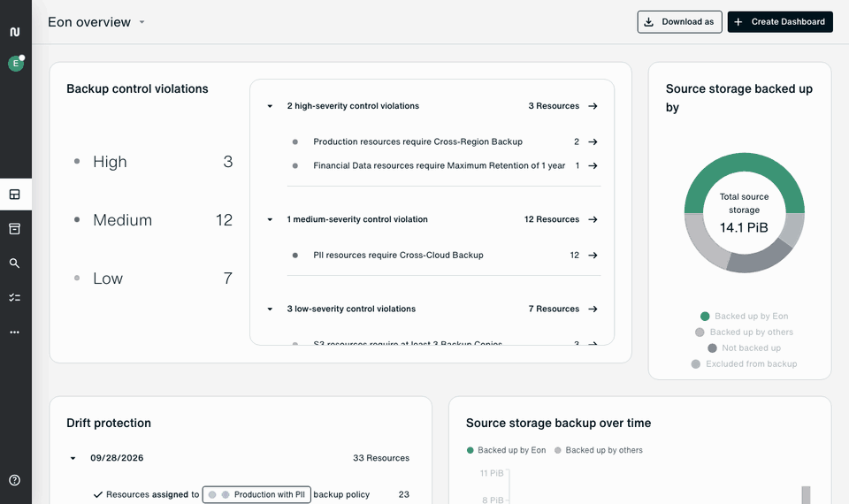Collapse the 3 low-severity control violations group
The height and width of the screenshot is (504, 849).
pos(270,309)
